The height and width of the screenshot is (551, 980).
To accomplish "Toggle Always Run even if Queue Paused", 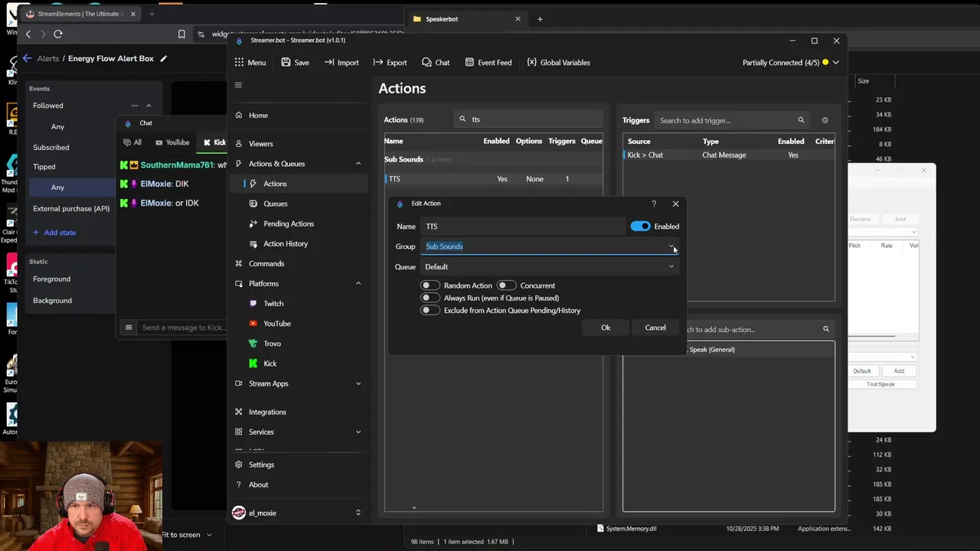I will coord(430,298).
